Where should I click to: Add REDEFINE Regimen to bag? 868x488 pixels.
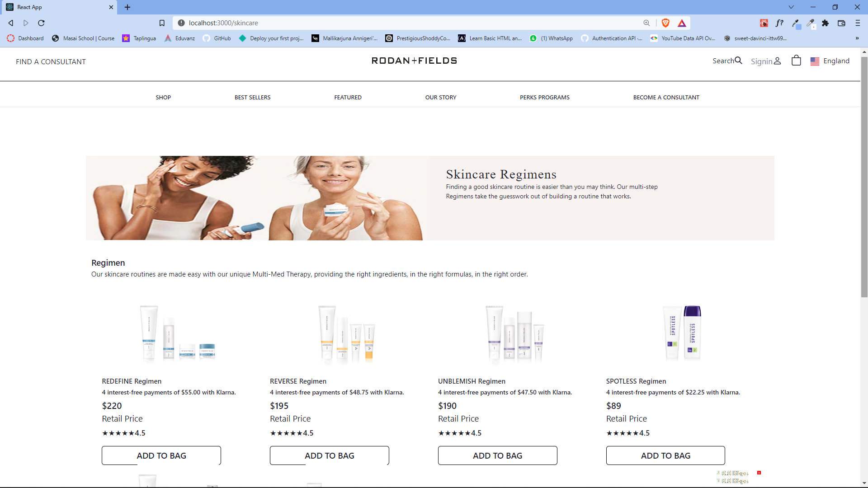[x=161, y=455]
